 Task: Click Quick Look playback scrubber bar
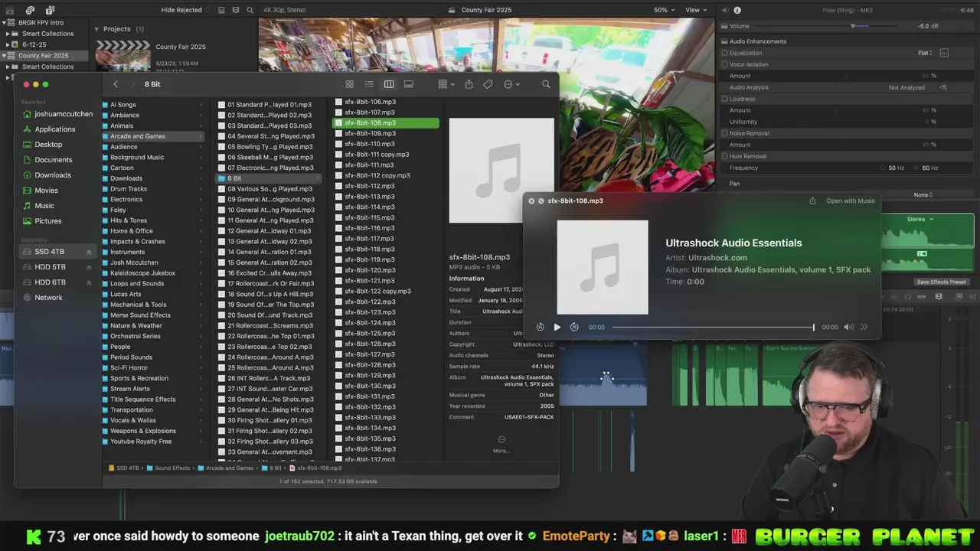(713, 327)
